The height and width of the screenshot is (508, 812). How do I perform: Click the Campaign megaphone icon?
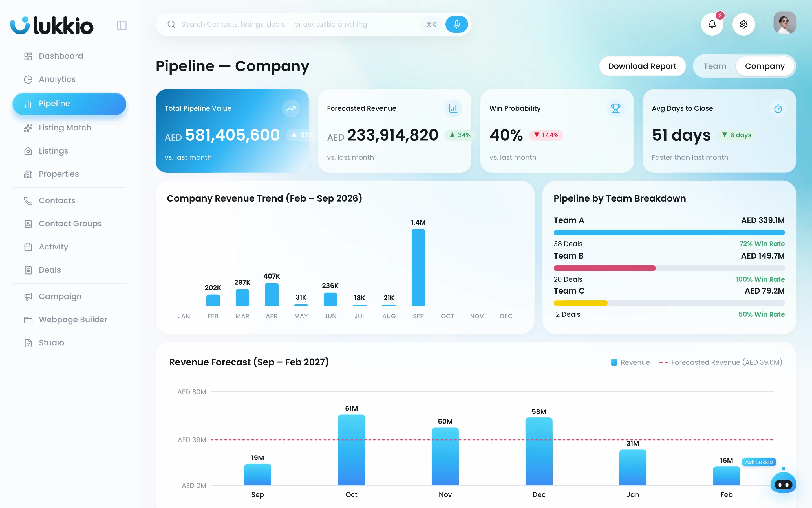(x=28, y=297)
